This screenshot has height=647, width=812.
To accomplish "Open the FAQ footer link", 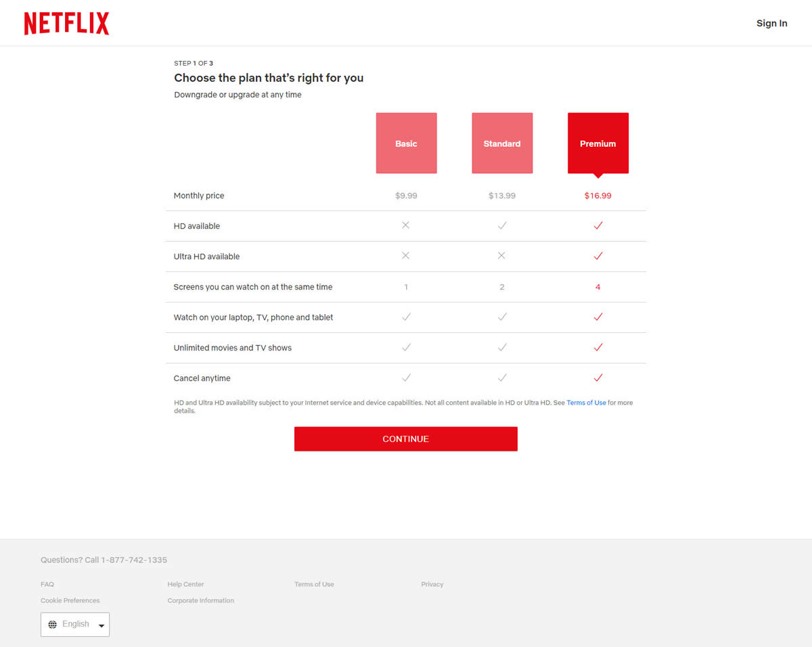I will point(47,584).
